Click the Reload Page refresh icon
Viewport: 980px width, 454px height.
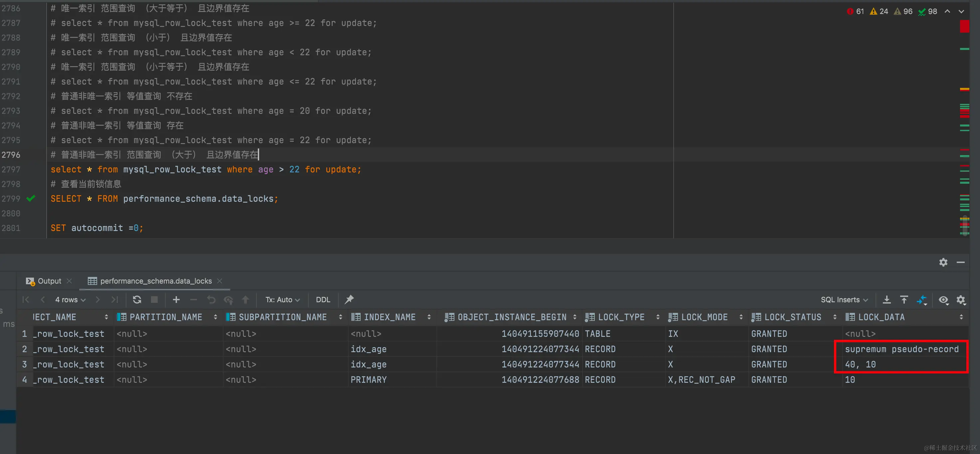click(x=137, y=300)
